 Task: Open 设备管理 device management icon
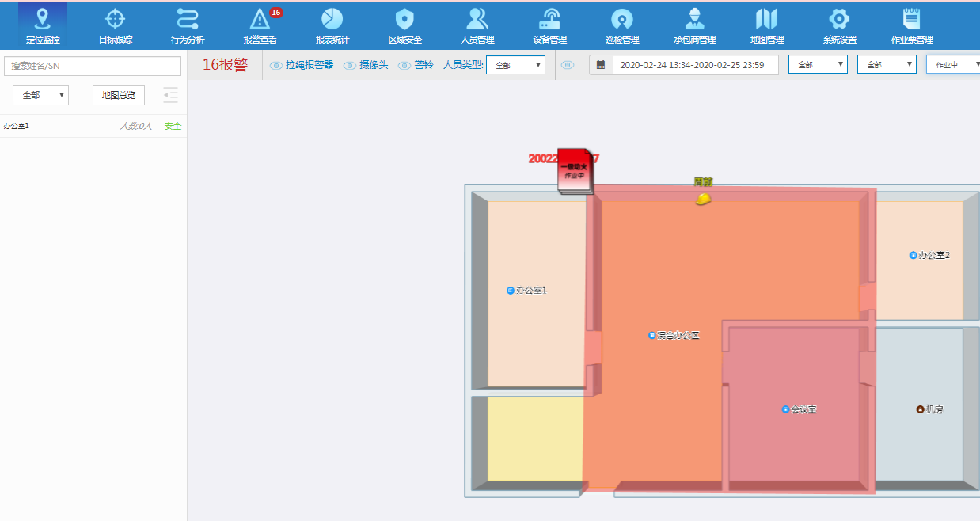coord(549,25)
